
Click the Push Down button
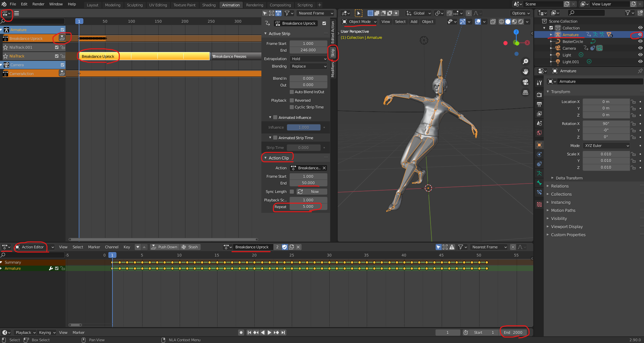point(164,247)
